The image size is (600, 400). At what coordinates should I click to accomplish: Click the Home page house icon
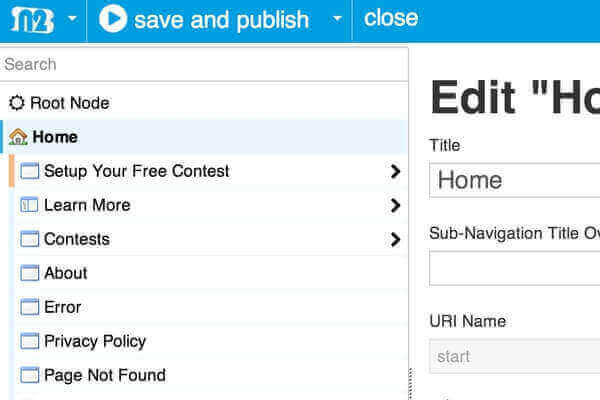tap(18, 137)
